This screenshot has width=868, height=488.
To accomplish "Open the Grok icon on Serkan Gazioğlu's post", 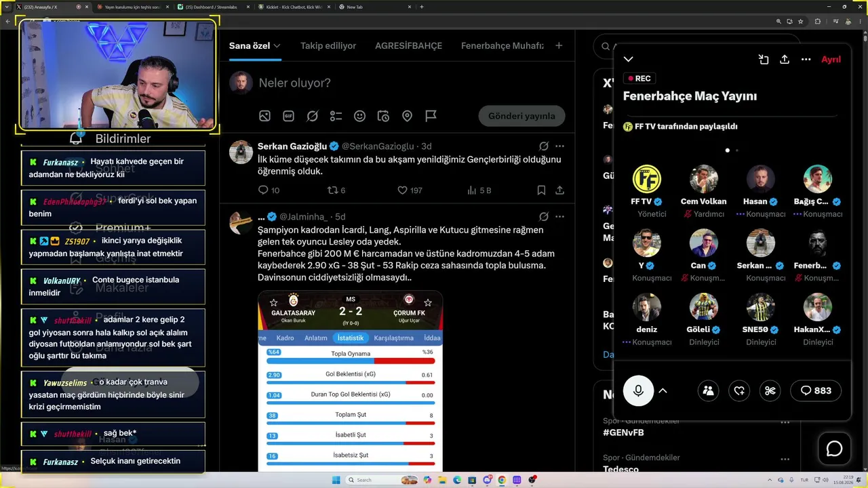I will 544,146.
